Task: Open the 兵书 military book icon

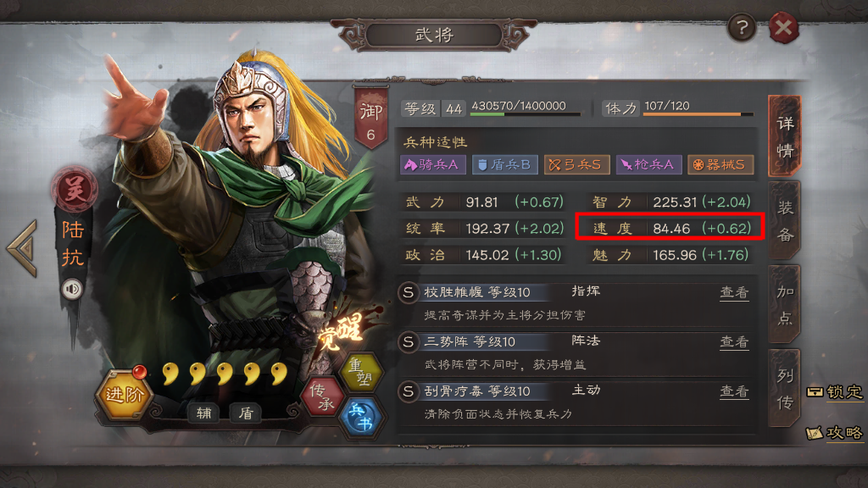Action: pos(362,417)
